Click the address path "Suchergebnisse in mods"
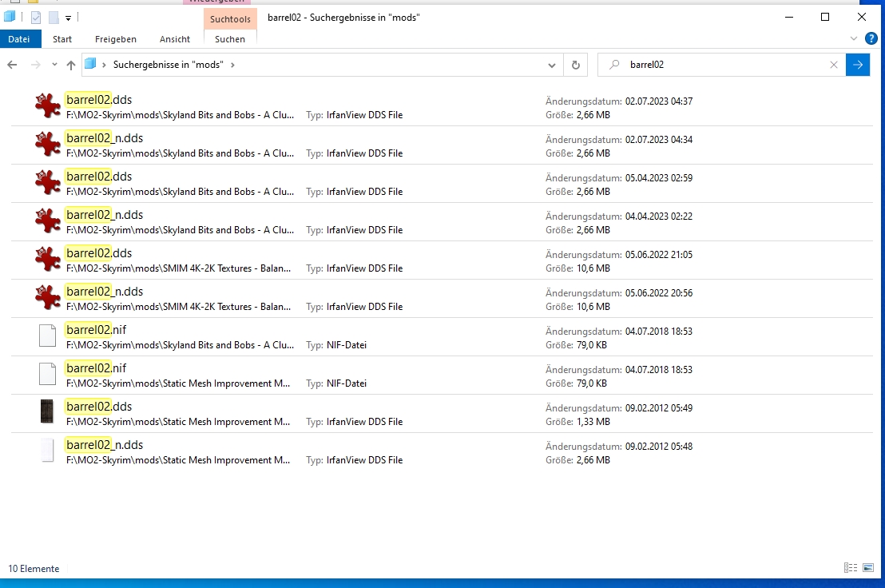Viewport: 885px width, 588px height. pos(169,65)
